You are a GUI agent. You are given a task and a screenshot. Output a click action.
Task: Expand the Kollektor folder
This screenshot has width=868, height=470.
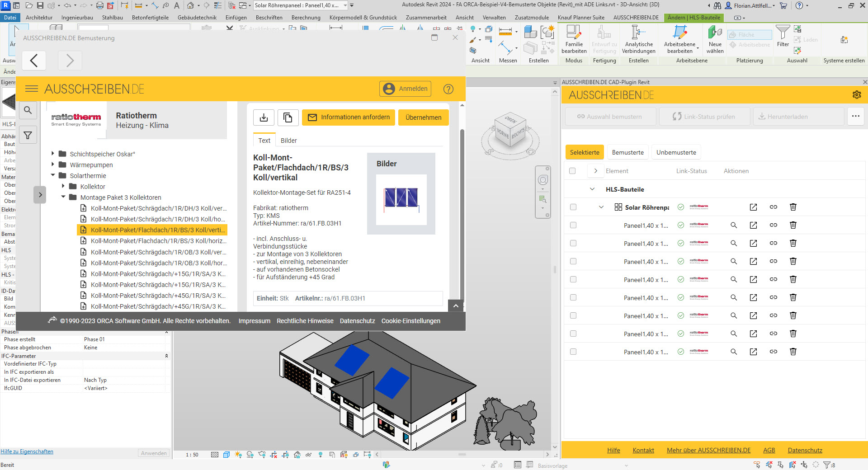(63, 186)
